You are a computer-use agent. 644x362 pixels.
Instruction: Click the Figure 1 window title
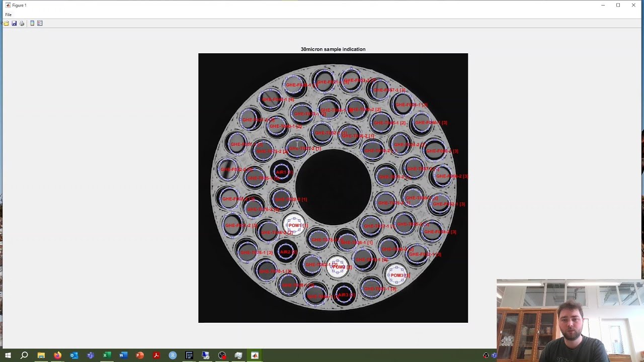pos(20,5)
